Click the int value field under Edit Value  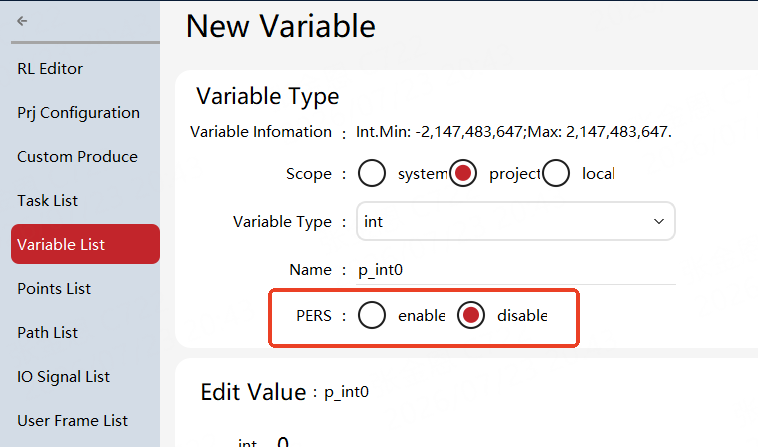point(283,441)
